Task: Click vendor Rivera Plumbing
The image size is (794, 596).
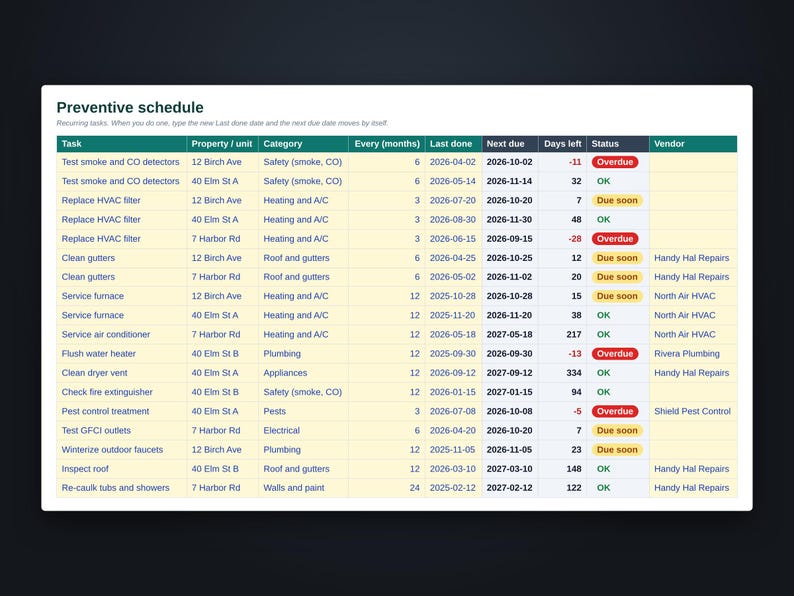Action: click(687, 354)
